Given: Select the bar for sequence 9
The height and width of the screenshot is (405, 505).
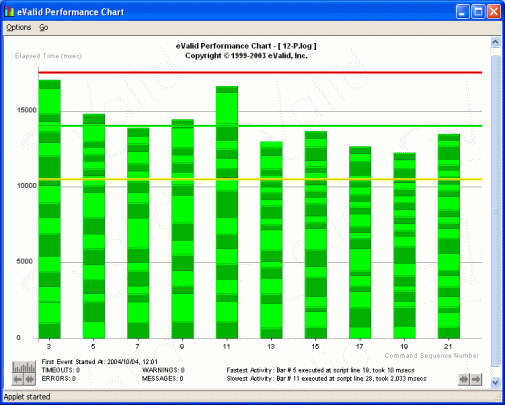Looking at the screenshot, I should [182, 229].
